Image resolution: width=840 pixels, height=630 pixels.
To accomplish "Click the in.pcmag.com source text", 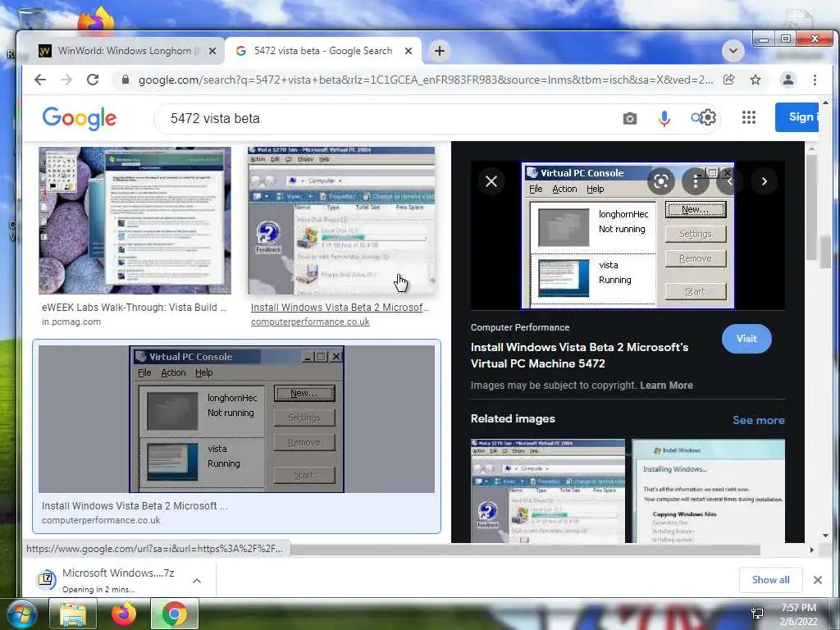I will click(x=71, y=322).
